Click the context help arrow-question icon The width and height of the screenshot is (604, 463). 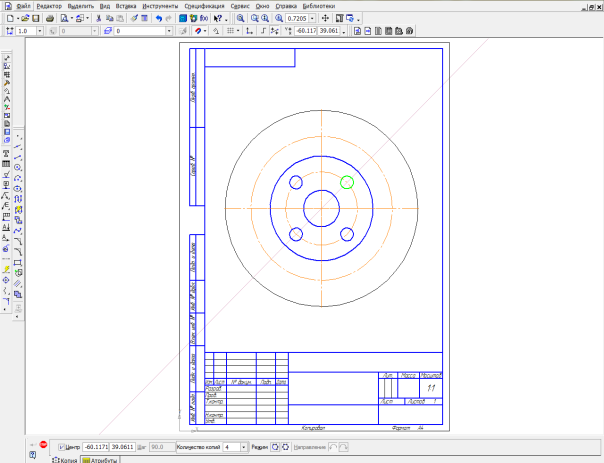point(217,18)
